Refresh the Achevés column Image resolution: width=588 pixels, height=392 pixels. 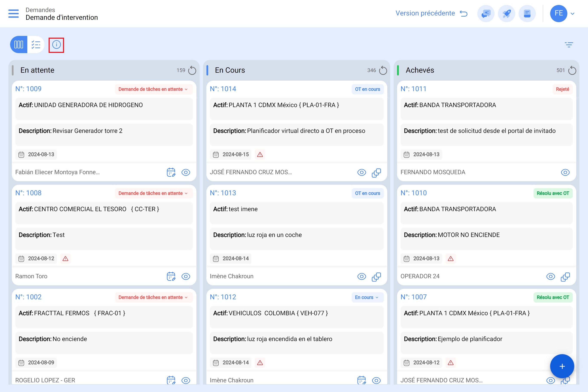click(x=572, y=71)
